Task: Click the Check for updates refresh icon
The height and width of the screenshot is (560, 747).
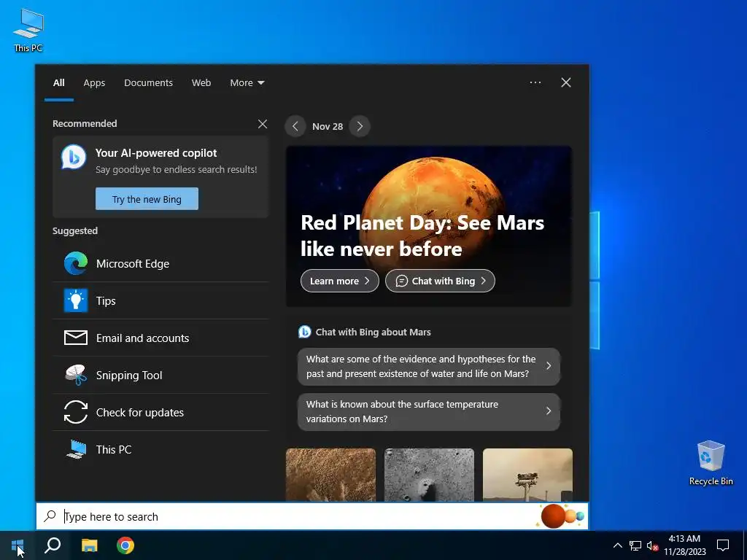Action: [76, 412]
